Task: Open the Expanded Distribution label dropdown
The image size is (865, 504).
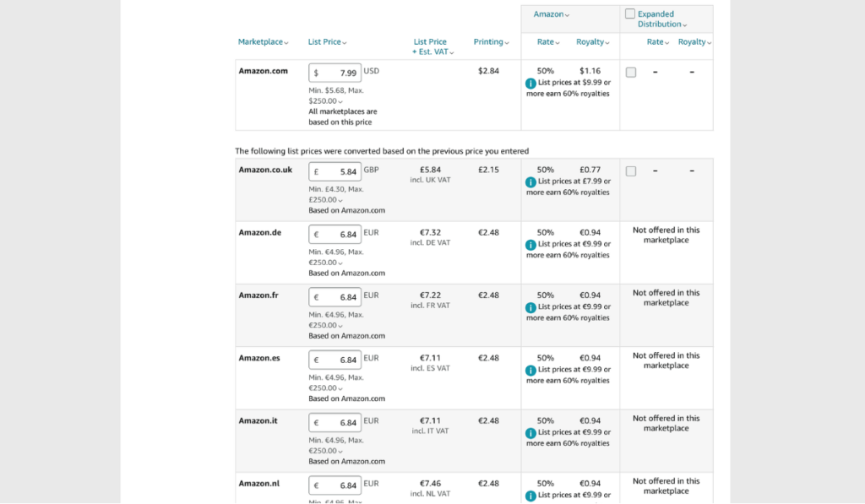Action: (x=662, y=19)
